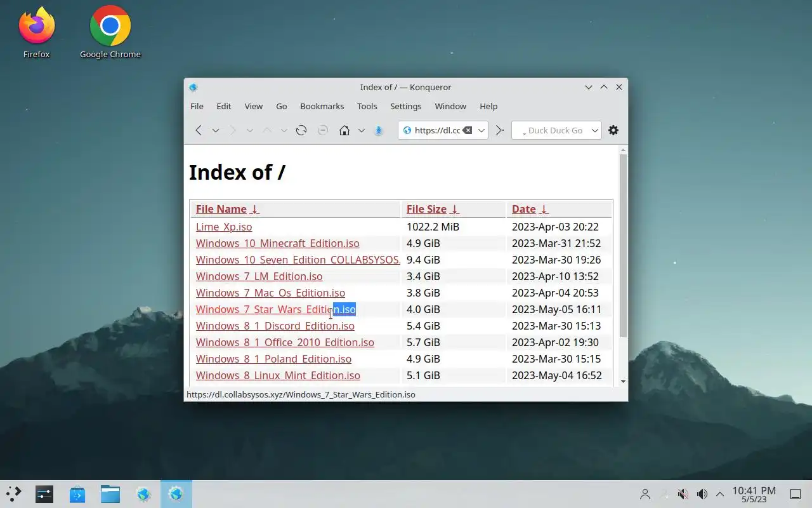Open Windows_10_Seven_Edition_COLLABSYSOS link

coord(298,260)
